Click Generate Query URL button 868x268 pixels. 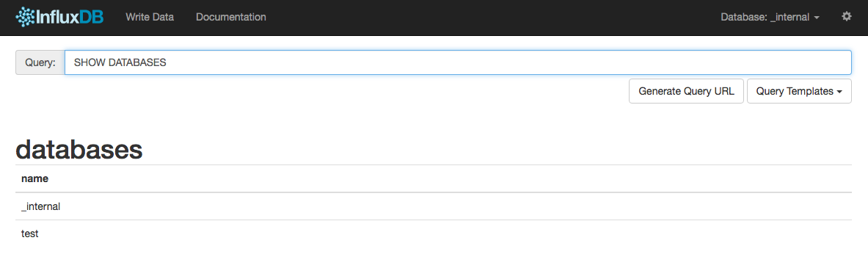point(687,91)
